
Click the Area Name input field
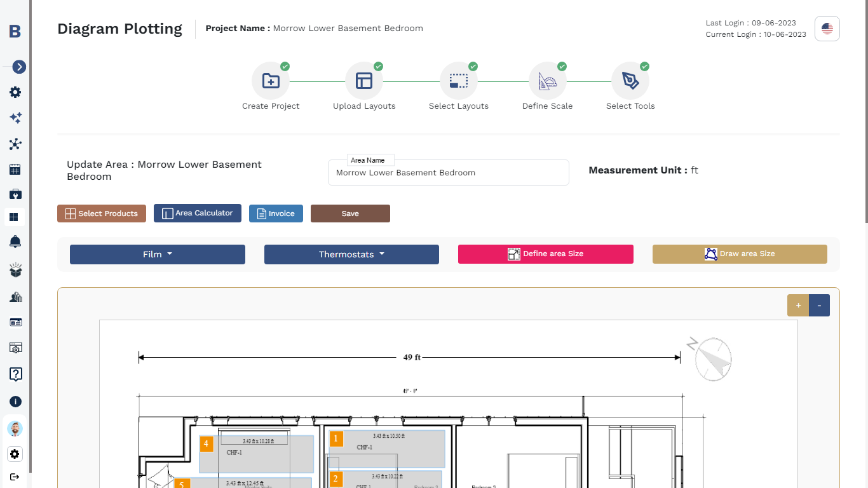click(x=448, y=173)
